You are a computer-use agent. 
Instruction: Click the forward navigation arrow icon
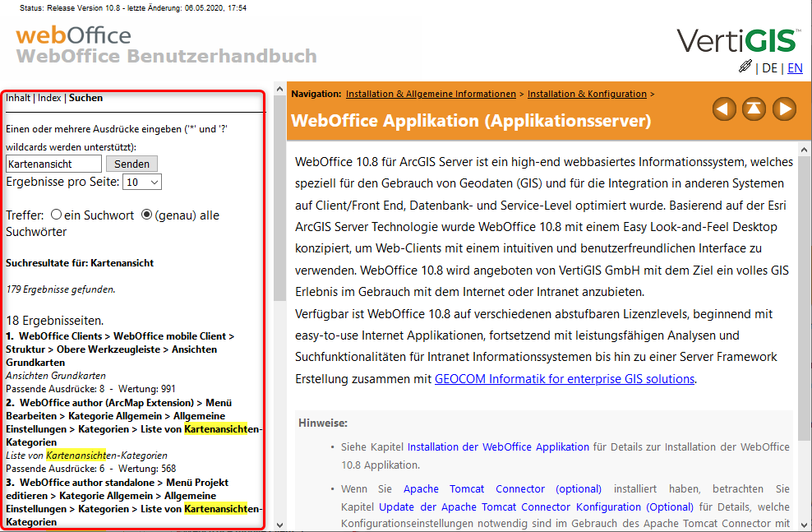click(x=782, y=109)
